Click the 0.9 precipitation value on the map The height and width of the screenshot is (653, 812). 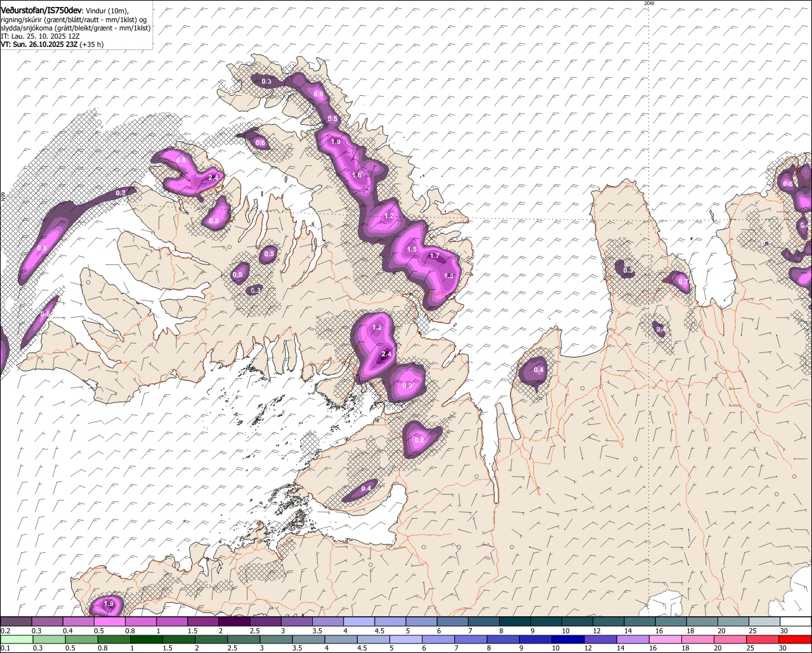(x=407, y=386)
